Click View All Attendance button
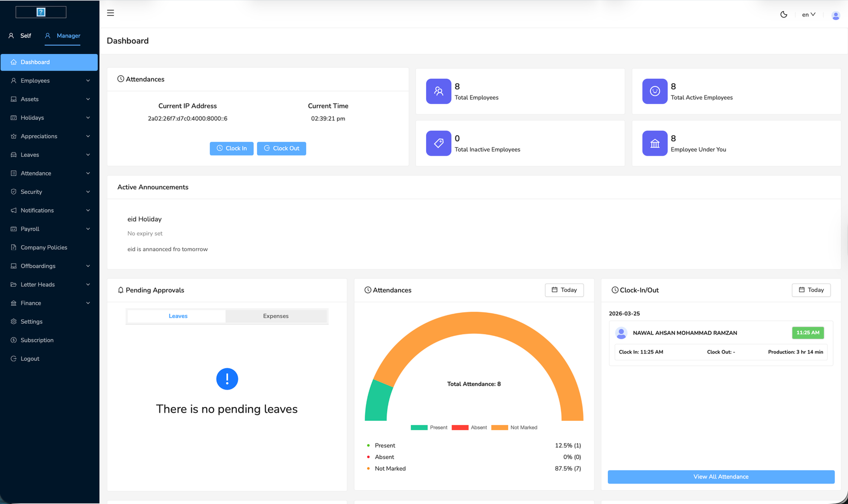 720,476
